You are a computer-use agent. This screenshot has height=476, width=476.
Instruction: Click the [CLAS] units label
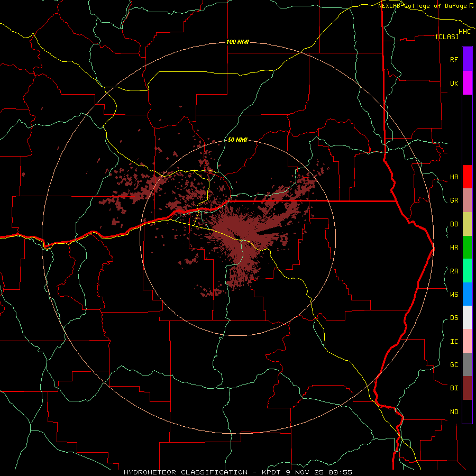point(447,36)
